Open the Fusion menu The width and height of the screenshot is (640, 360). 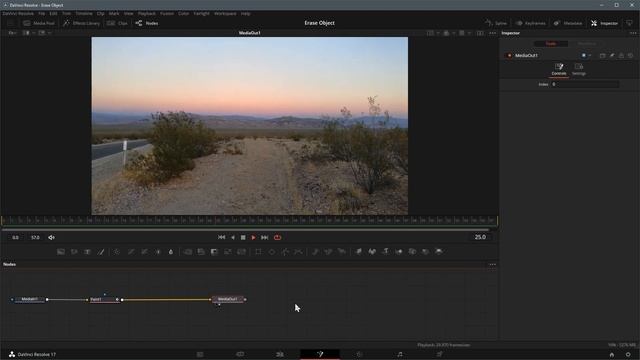pyautogui.click(x=167, y=13)
